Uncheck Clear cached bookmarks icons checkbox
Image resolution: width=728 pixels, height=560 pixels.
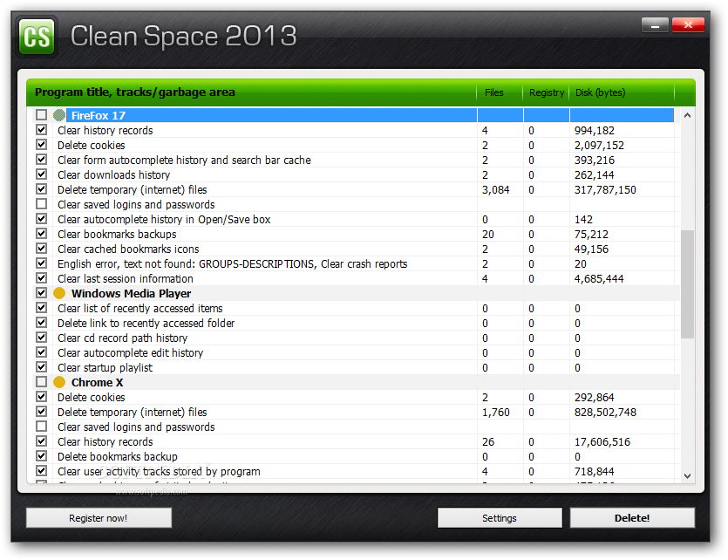41,249
